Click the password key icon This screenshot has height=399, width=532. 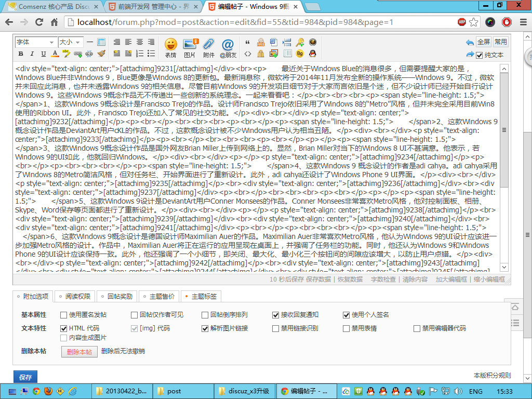point(300,42)
